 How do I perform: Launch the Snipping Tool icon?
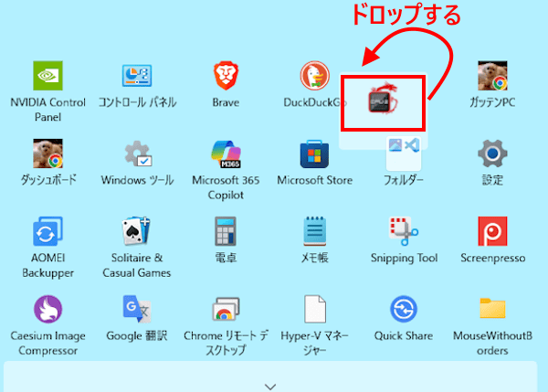tap(404, 231)
